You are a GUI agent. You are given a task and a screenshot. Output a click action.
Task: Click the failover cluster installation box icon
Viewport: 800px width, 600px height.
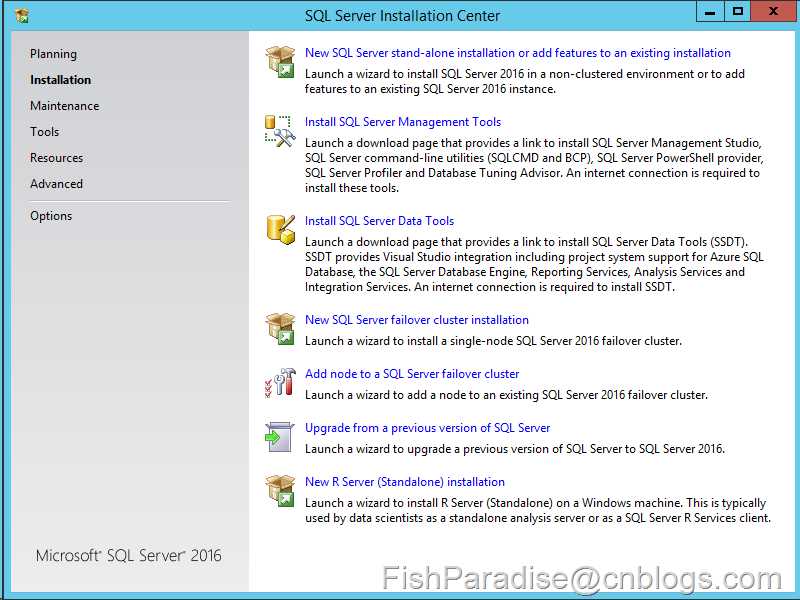pos(280,329)
